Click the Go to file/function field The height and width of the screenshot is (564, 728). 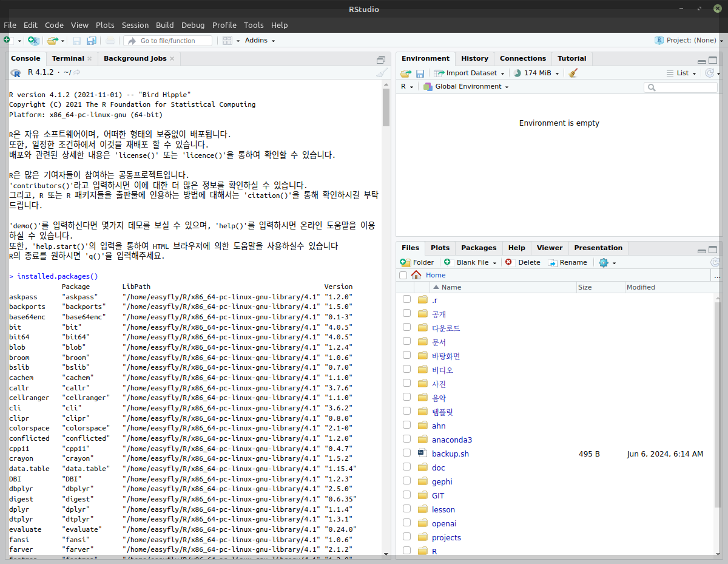pyautogui.click(x=168, y=41)
